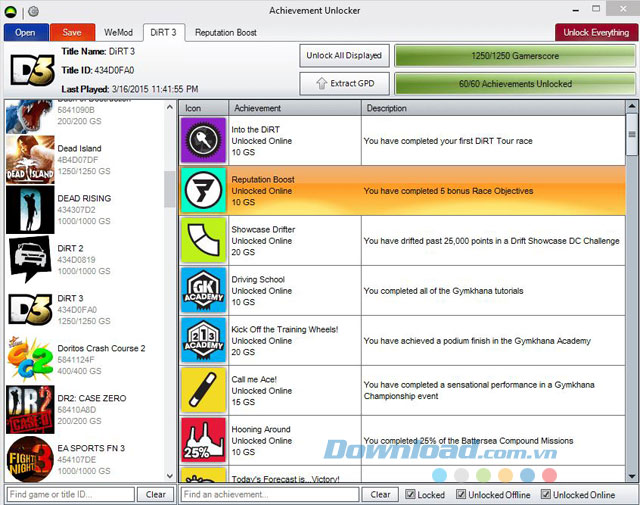Screen dimensions: 640x505
Task: Focus the Find an achievement field
Action: [270, 494]
